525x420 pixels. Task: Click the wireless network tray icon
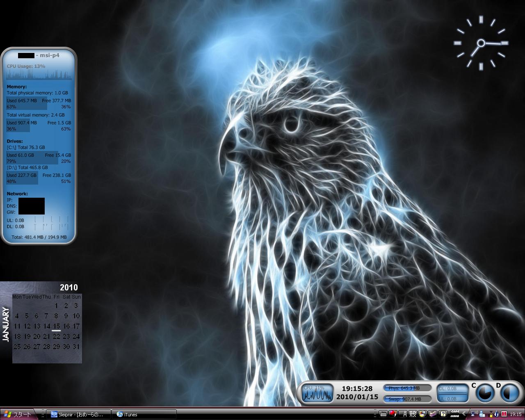[474, 414]
